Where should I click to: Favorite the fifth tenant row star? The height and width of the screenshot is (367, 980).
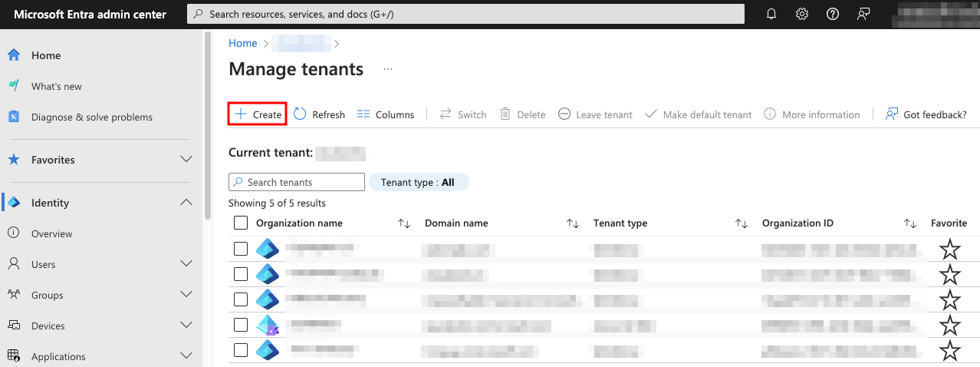(x=950, y=350)
